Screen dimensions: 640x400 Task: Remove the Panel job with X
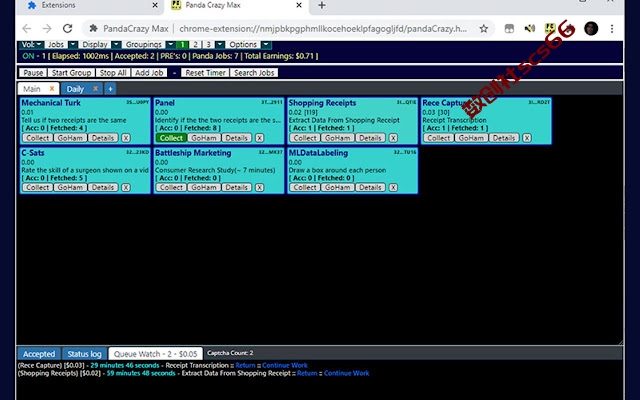pyautogui.click(x=259, y=138)
